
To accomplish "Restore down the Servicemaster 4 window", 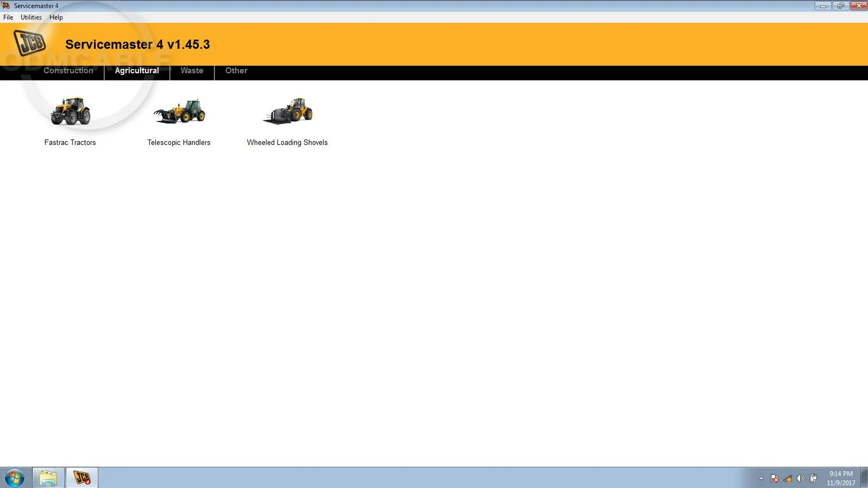I will tap(841, 6).
